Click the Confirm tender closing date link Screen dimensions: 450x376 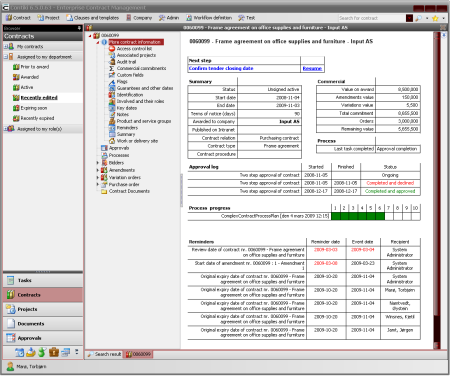221,68
